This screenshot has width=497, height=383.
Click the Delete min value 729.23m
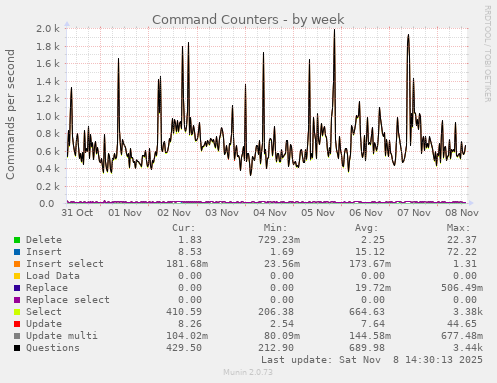coord(279,240)
